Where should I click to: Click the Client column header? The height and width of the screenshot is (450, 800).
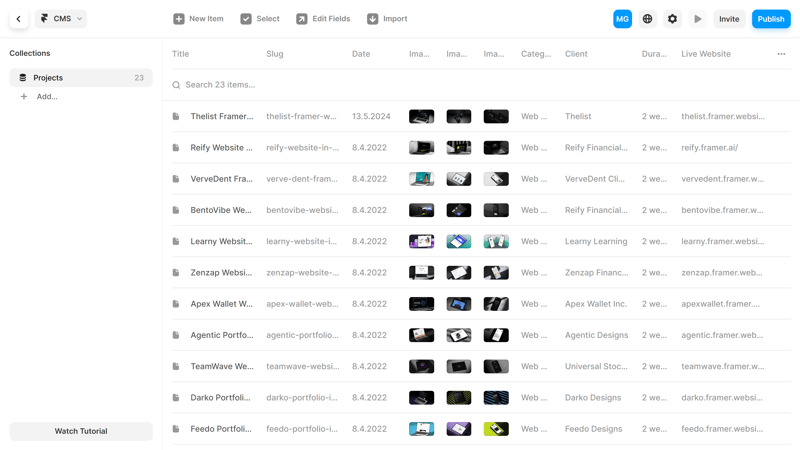pyautogui.click(x=576, y=54)
